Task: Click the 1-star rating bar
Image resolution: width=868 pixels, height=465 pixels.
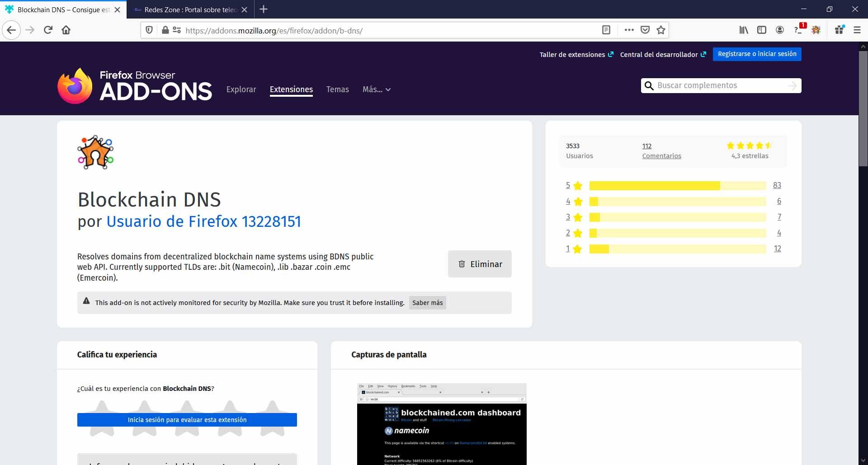Action: (678, 249)
